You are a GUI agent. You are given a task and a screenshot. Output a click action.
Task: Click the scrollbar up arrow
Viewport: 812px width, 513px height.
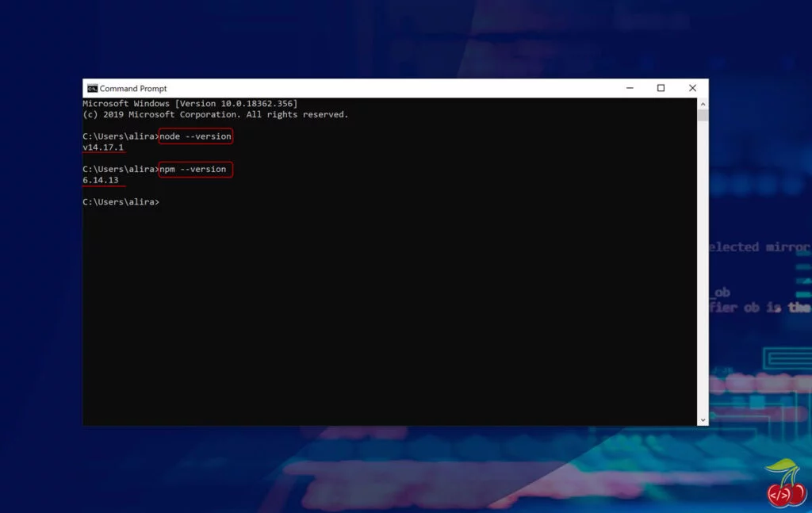point(703,104)
